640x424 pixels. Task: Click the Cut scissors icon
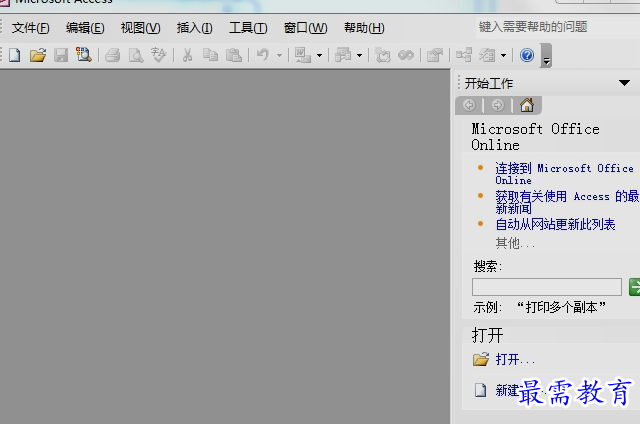click(x=188, y=55)
